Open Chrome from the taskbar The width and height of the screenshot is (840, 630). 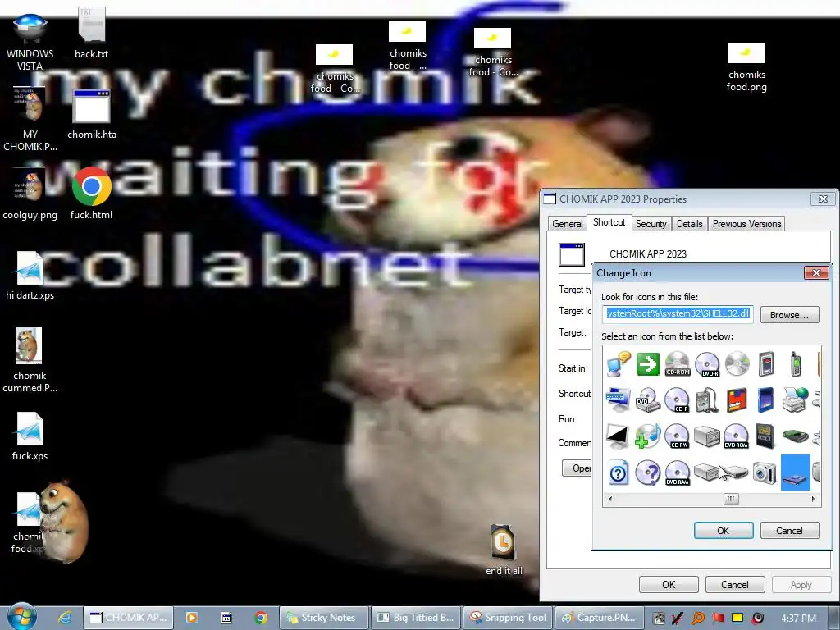[x=261, y=618]
